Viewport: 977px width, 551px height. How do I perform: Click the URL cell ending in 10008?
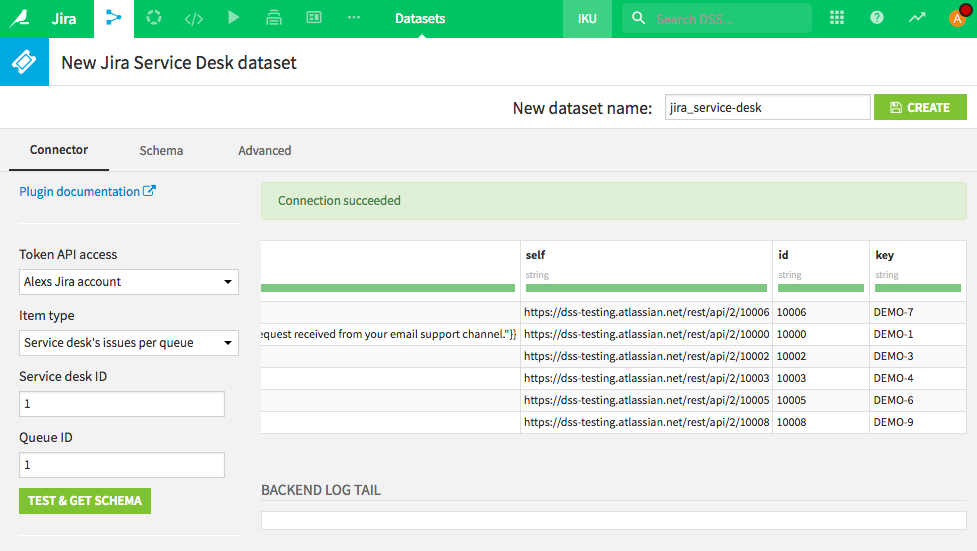tap(646, 422)
